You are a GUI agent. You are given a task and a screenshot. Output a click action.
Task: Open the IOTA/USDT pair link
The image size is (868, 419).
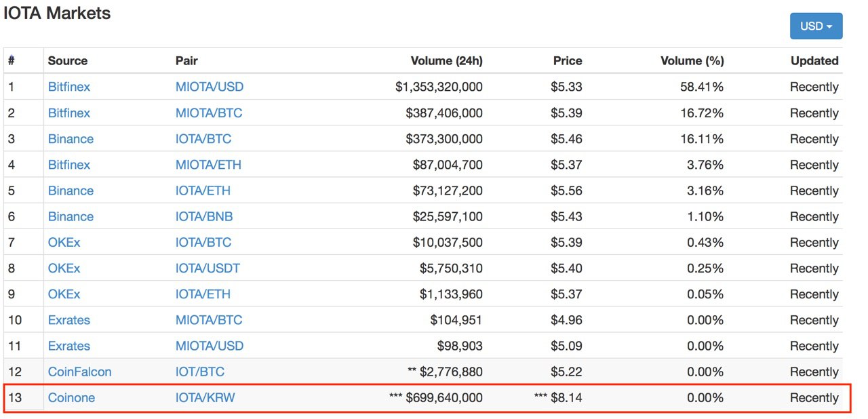click(x=208, y=268)
